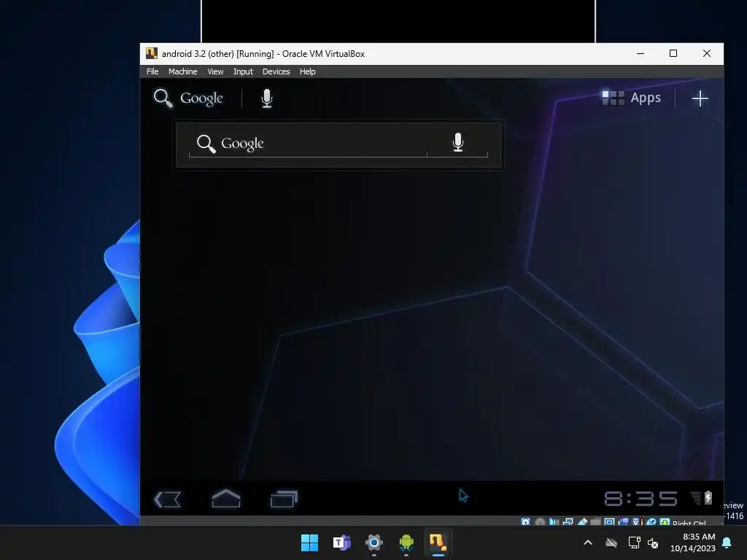
Task: Open Microsoft Teams from the taskbar
Action: pyautogui.click(x=341, y=542)
